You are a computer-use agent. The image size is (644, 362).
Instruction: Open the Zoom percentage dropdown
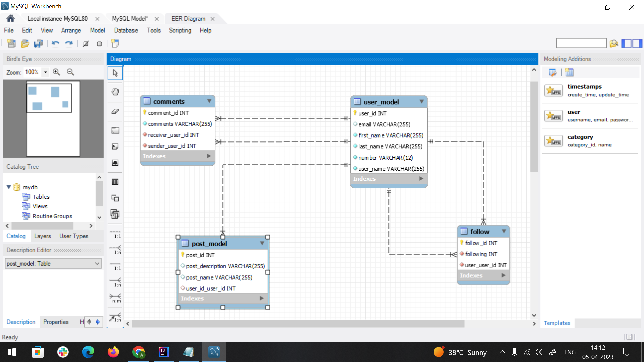coord(45,72)
